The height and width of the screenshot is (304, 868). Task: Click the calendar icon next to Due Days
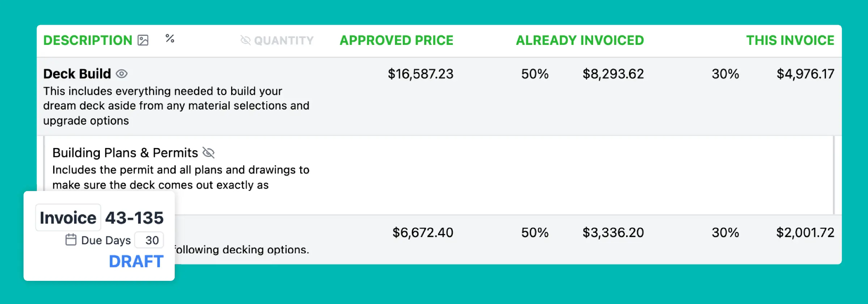(x=71, y=240)
